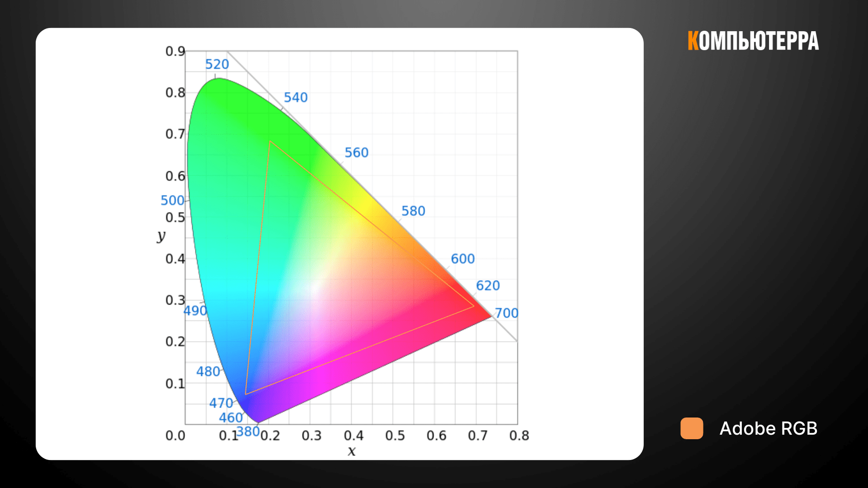Click the 580 wavelength label

(413, 211)
